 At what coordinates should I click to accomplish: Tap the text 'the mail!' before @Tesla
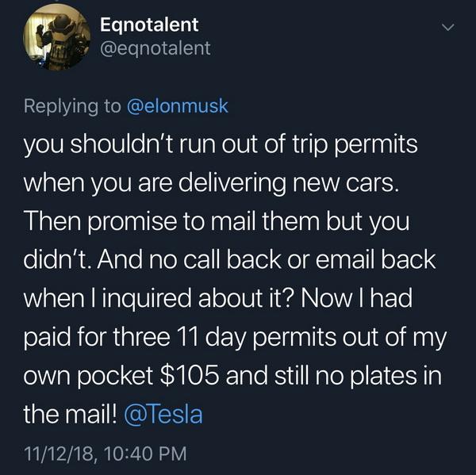pyautogui.click(x=70, y=414)
